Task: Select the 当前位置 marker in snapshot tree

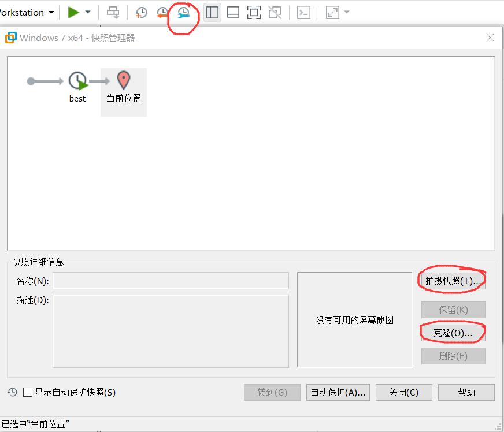Action: (x=124, y=92)
